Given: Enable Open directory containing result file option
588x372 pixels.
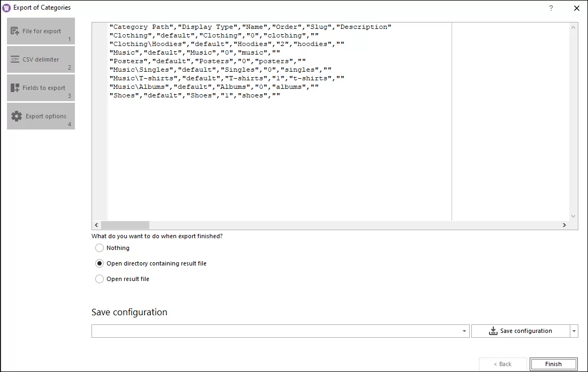Looking at the screenshot, I should (x=100, y=263).
